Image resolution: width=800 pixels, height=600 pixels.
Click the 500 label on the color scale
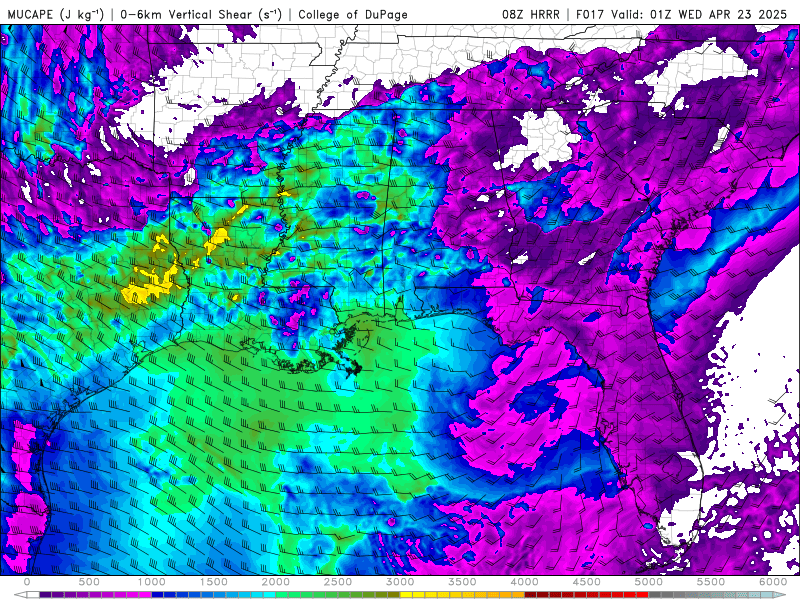click(89, 582)
